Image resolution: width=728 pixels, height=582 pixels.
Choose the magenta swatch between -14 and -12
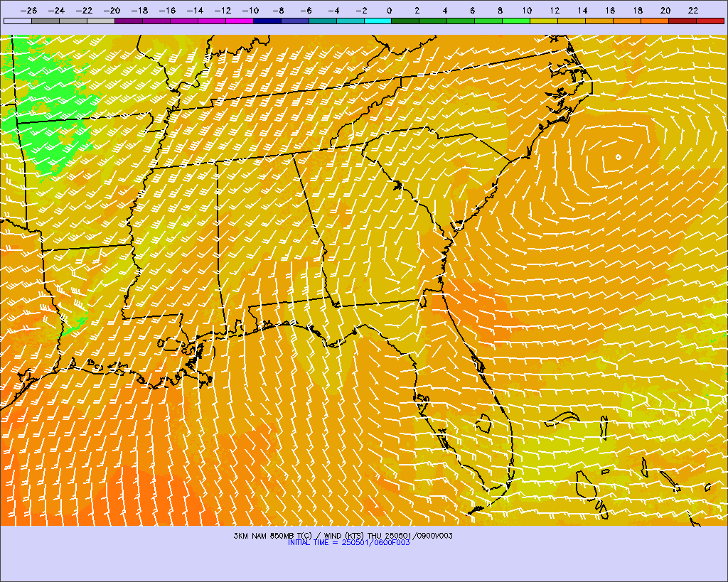(x=212, y=21)
